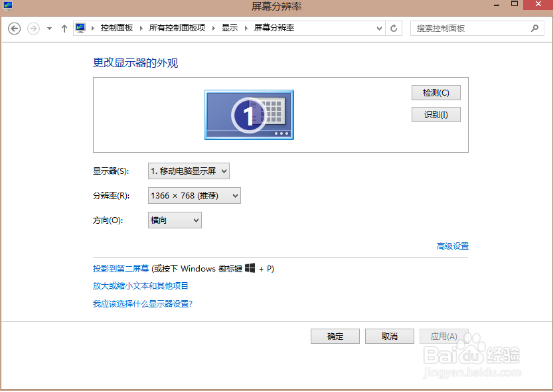Go up one level with the up arrow

tap(64, 29)
